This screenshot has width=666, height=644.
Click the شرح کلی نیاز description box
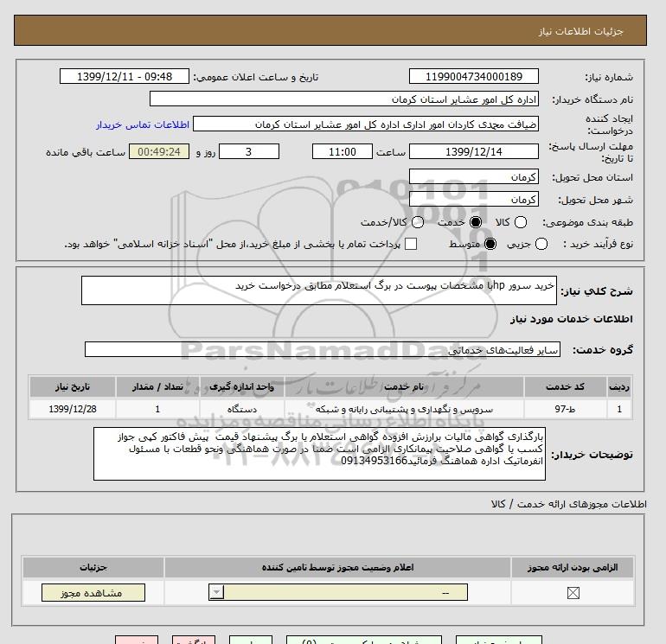[319, 290]
